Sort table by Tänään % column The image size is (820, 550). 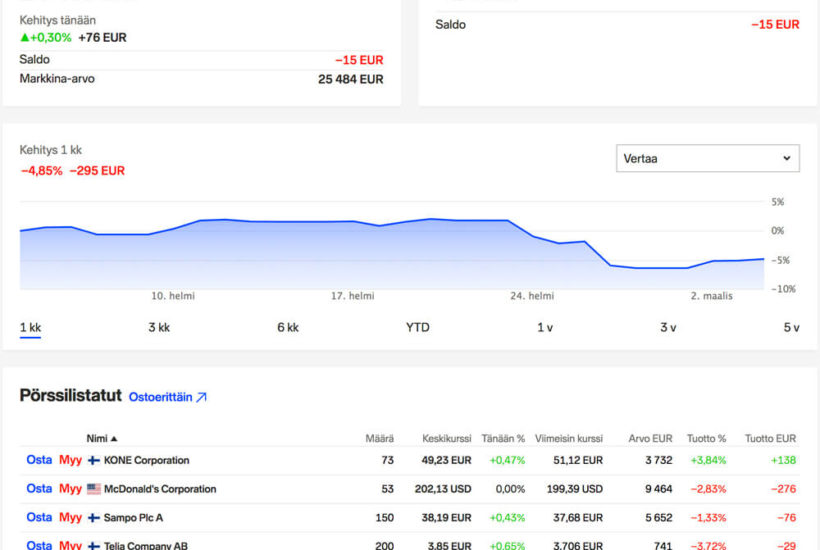click(503, 439)
